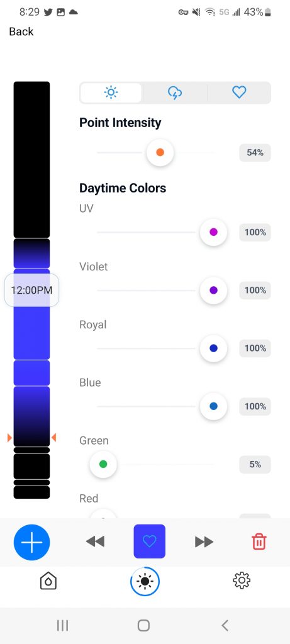Open home water-drop icon in bottom nav
Viewport: 290px width, 644px height.
pyautogui.click(x=48, y=581)
